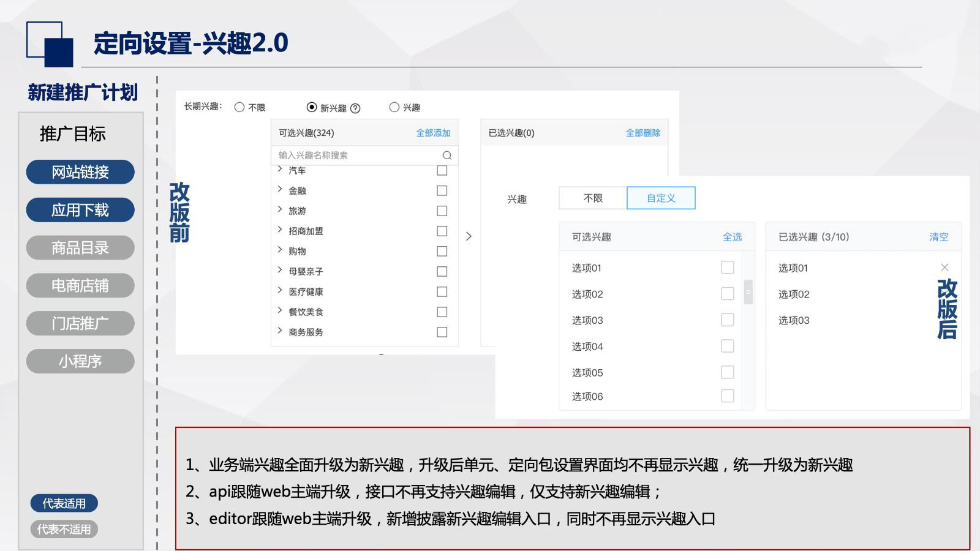The width and height of the screenshot is (980, 551).
Task: Tick the checkbox for 选项03 in 可选兴趣
Action: (728, 320)
